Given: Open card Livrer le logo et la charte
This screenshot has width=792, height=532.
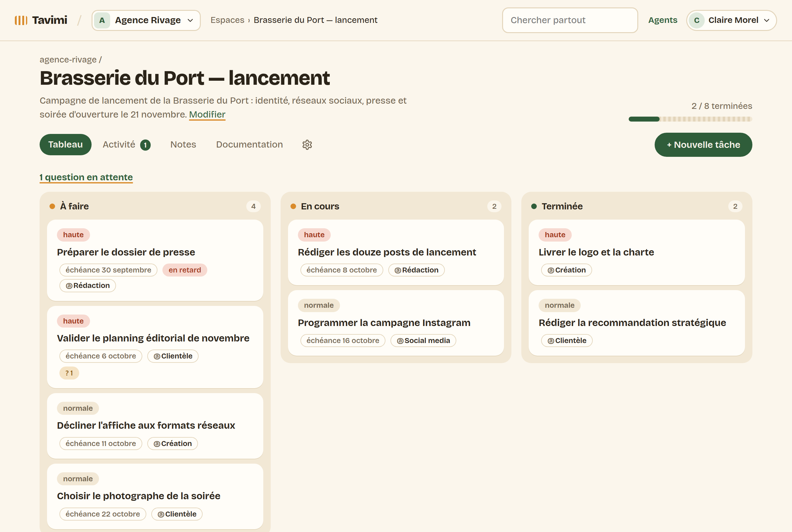Looking at the screenshot, I should pyautogui.click(x=637, y=252).
